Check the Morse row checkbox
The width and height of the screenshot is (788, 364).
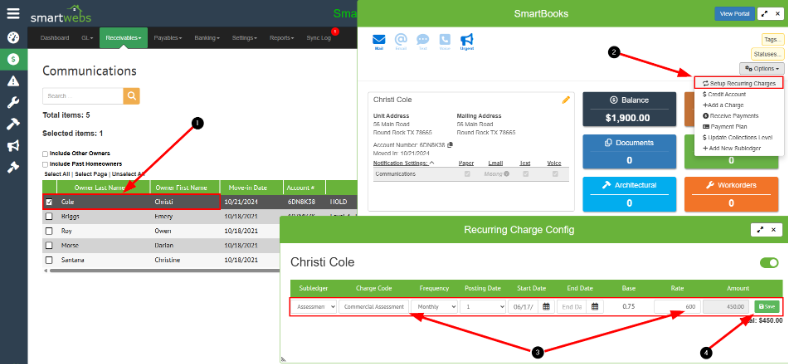49,245
